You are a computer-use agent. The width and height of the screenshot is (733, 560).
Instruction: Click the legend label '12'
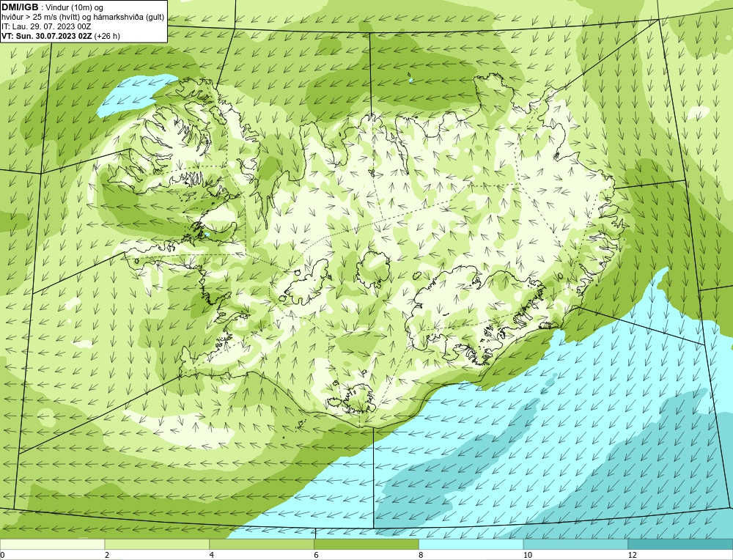tap(633, 555)
